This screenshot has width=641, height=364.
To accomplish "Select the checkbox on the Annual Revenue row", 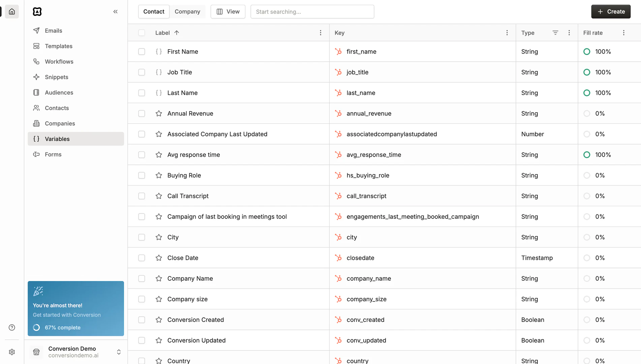I will (142, 113).
